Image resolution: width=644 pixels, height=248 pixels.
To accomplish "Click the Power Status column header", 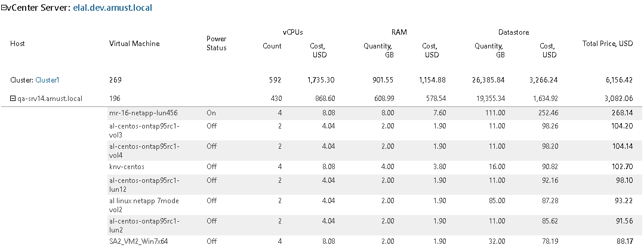I will pos(217,43).
